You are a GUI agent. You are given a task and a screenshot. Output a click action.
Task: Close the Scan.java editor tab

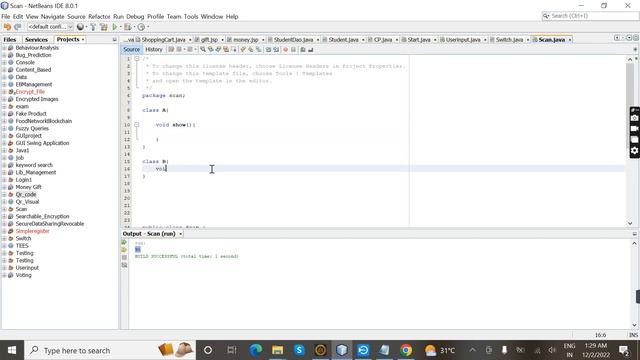point(570,40)
